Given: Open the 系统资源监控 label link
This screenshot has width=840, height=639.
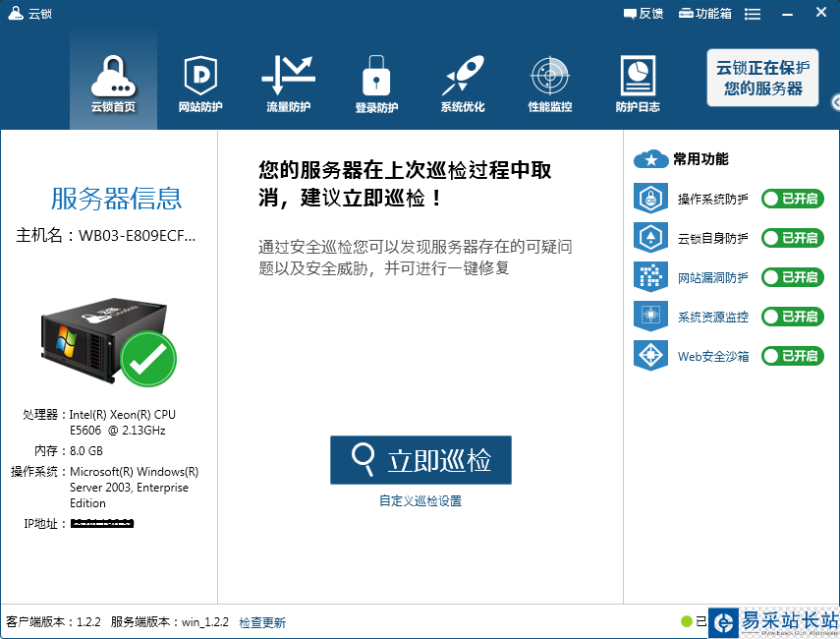Looking at the screenshot, I should tap(713, 317).
